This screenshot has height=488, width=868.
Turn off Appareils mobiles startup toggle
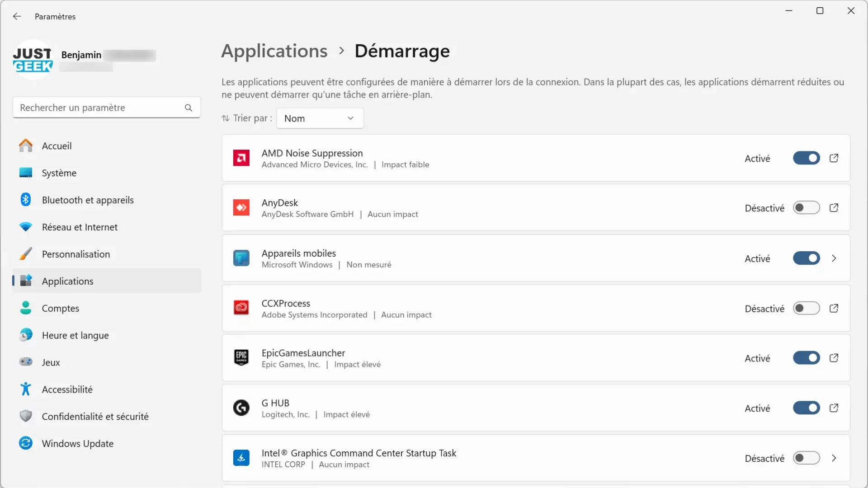807,258
